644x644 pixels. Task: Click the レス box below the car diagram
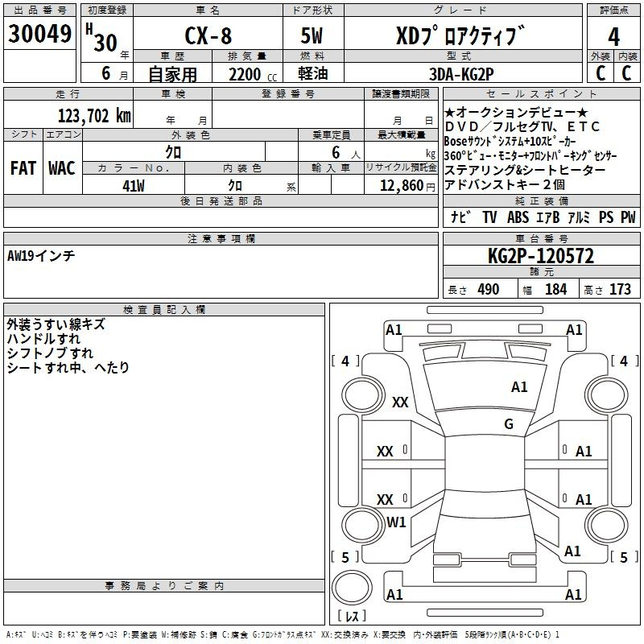click(352, 617)
